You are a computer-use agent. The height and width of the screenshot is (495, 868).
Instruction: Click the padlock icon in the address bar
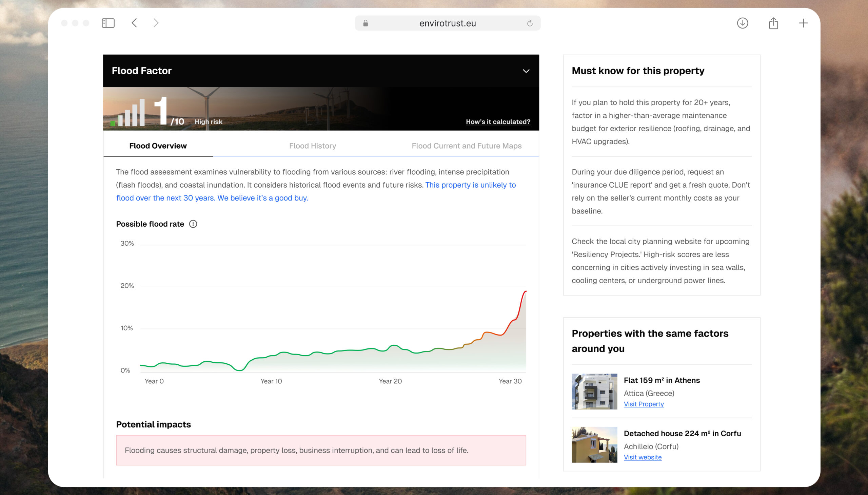[365, 23]
